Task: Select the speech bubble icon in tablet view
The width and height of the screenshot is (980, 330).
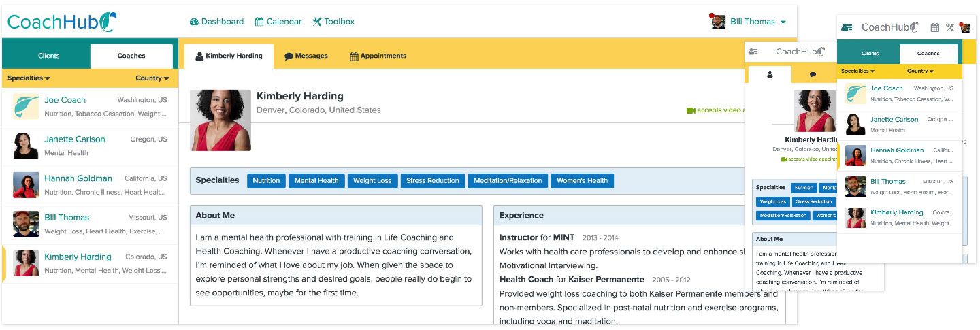Action: (813, 75)
